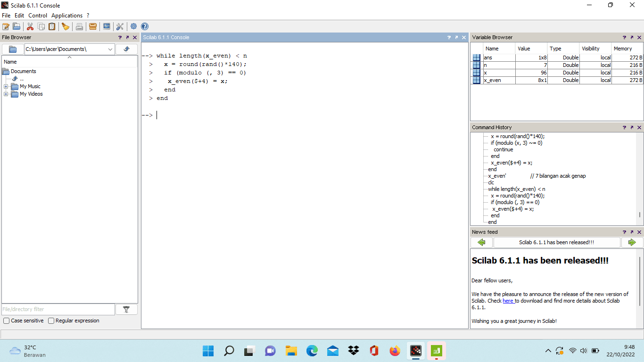Click the Copy toolbar icon
This screenshot has height=362, width=644.
point(41,26)
